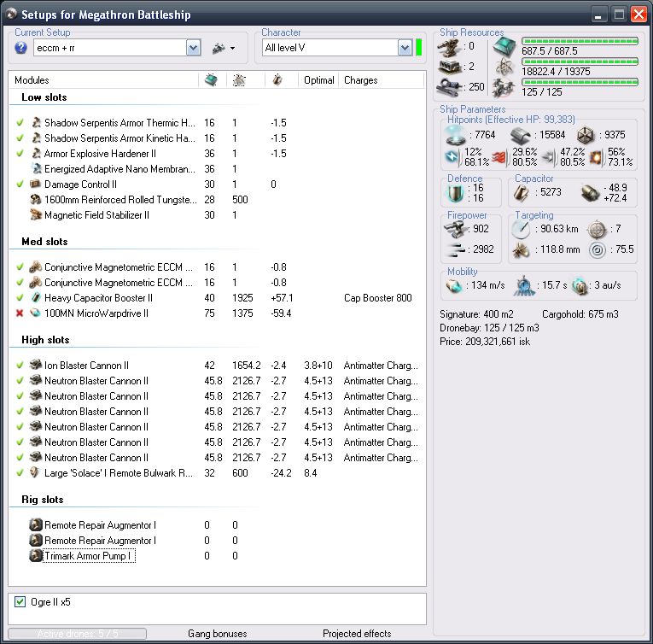
Task: Toggle 100MN MicroWarpdrive II red X state
Action: 20,313
